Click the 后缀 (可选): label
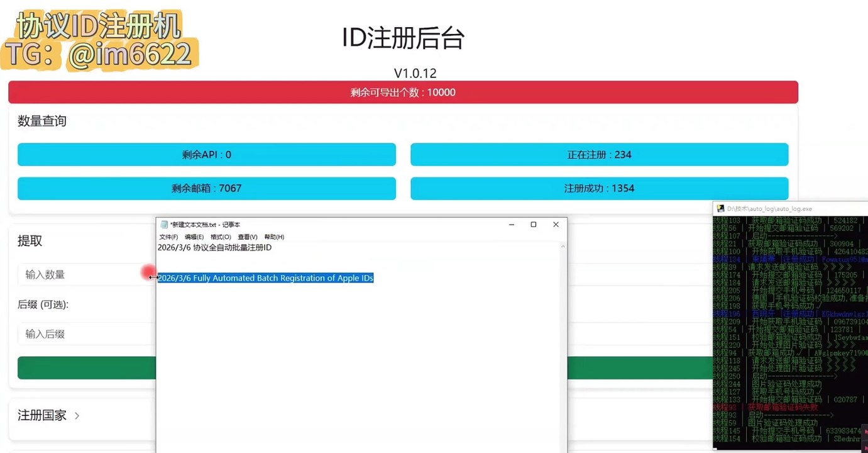This screenshot has width=868, height=453. click(43, 305)
